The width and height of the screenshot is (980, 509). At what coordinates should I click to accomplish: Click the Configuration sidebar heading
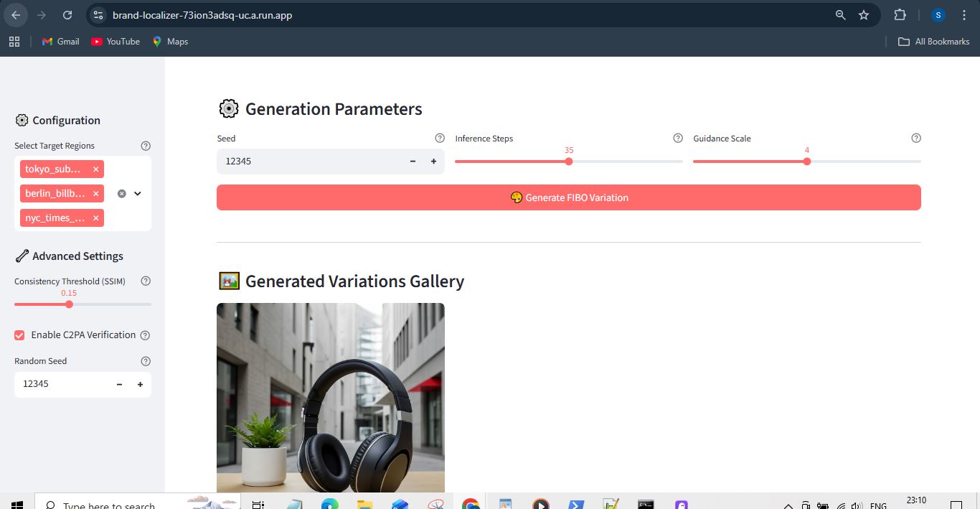point(66,121)
